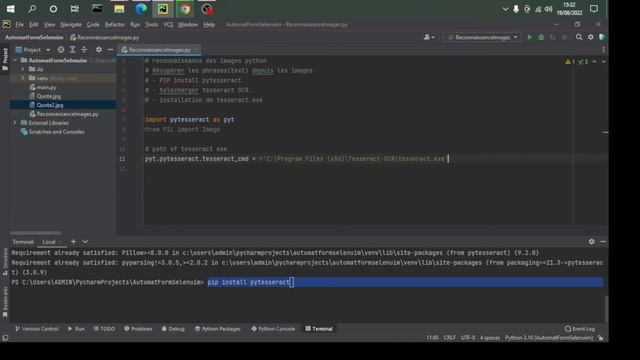640x360 pixels.
Task: Change CRLF line separator in status bar
Action: click(x=449, y=338)
